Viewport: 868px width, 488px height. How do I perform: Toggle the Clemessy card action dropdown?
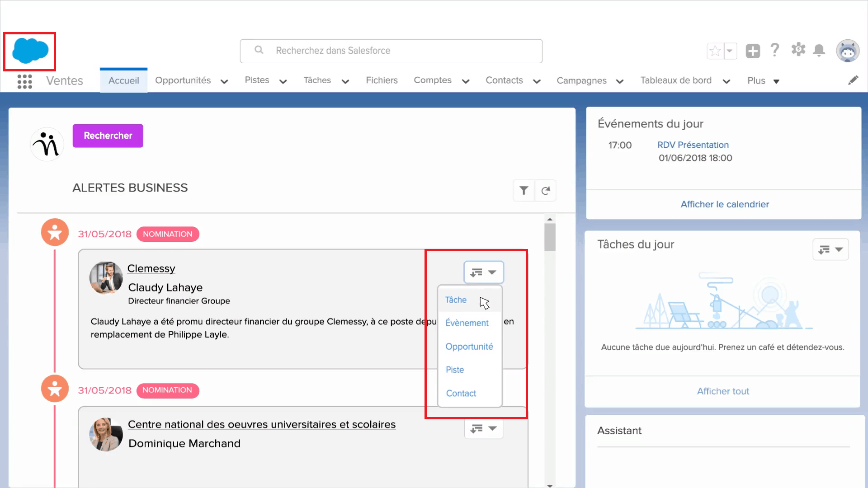(x=483, y=272)
